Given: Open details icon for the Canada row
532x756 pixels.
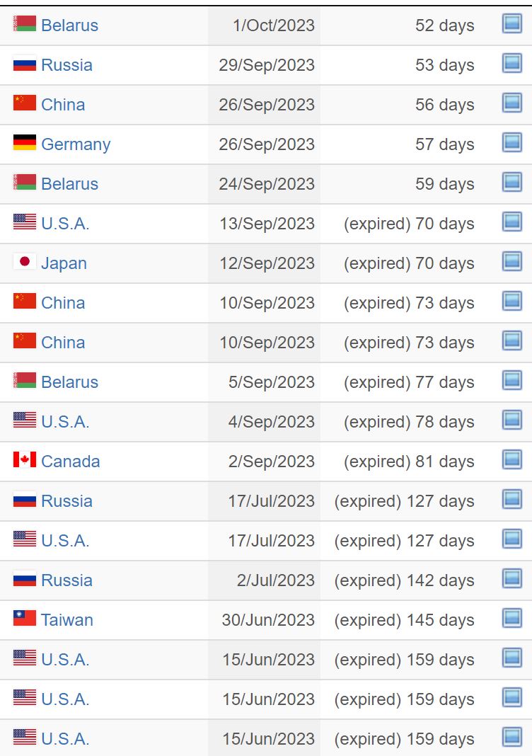Looking at the screenshot, I should (511, 459).
